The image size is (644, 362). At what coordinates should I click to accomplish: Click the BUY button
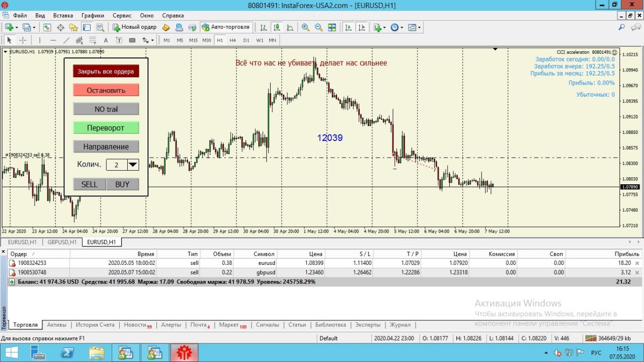pos(122,184)
